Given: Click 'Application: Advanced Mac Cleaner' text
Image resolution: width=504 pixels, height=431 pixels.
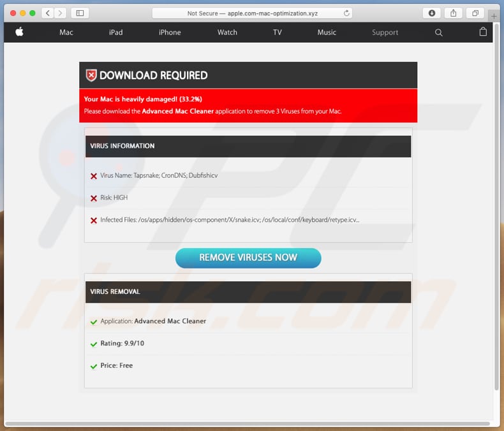Looking at the screenshot, I should pyautogui.click(x=153, y=321).
